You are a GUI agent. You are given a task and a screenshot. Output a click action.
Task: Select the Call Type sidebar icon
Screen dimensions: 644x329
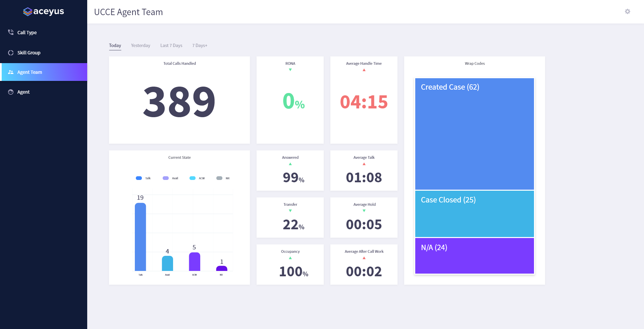(x=11, y=32)
